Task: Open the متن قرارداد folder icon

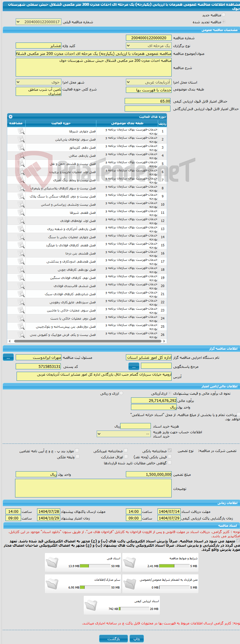Action: (x=129, y=583)
